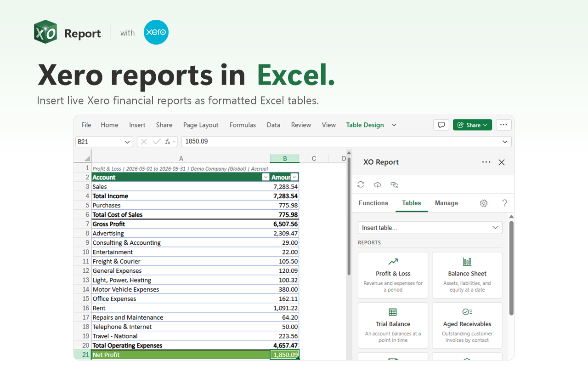Image resolution: width=588 pixels, height=368 pixels.
Task: Expand the formula bar chevron
Action: pyautogui.click(x=505, y=142)
